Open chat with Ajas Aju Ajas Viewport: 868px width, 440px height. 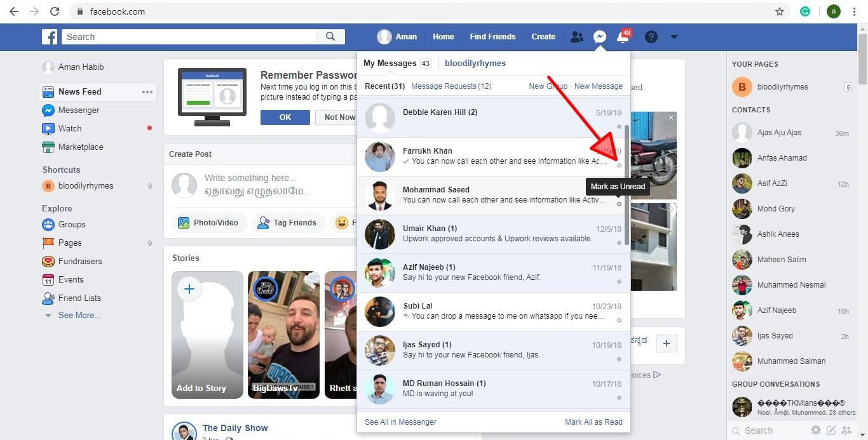790,133
